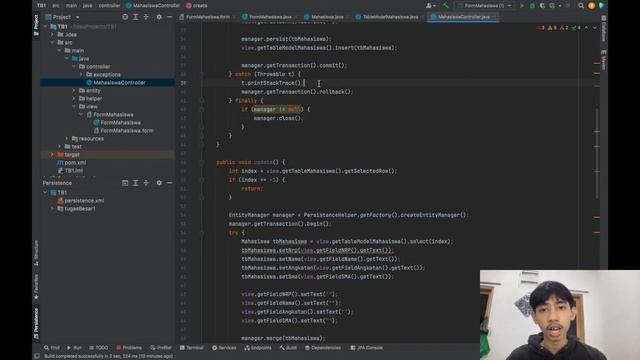Open the Problems tool window
Viewport: 640px width, 360px height.
[129, 348]
